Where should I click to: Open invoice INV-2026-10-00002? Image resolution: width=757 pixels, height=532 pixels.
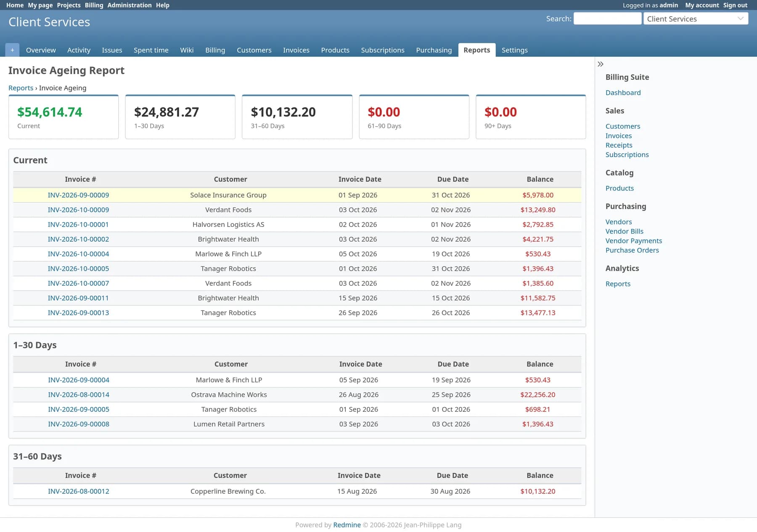pos(78,239)
